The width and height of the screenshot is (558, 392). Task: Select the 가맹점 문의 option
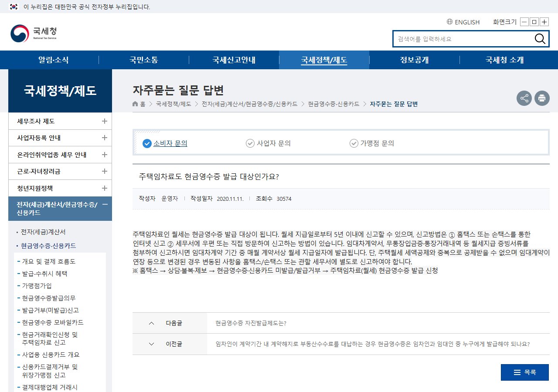[372, 143]
